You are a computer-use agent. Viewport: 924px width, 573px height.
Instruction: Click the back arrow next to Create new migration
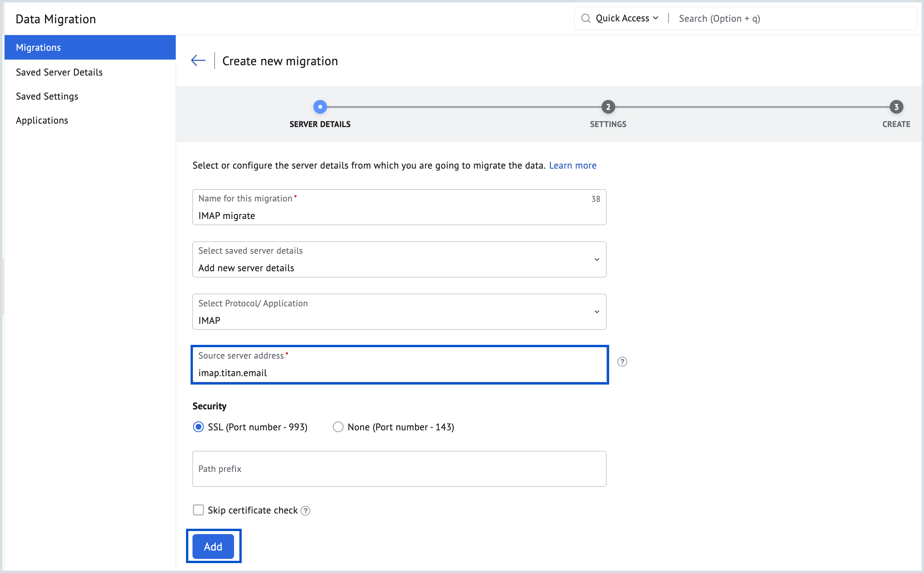click(198, 60)
